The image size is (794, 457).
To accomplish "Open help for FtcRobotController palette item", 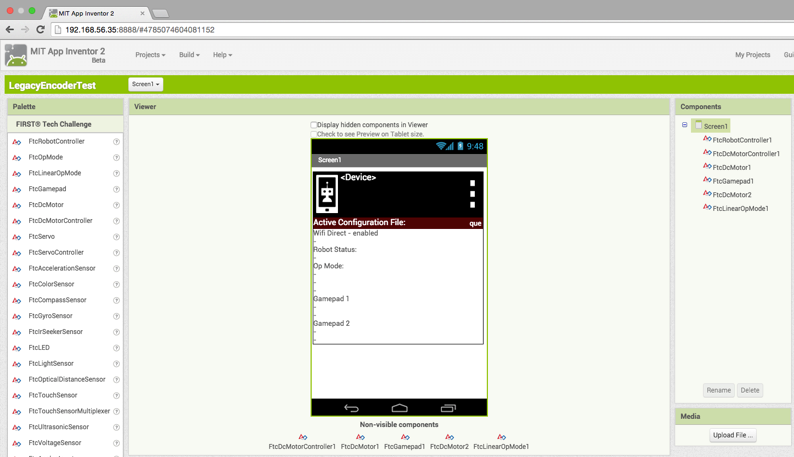I will pos(116,142).
